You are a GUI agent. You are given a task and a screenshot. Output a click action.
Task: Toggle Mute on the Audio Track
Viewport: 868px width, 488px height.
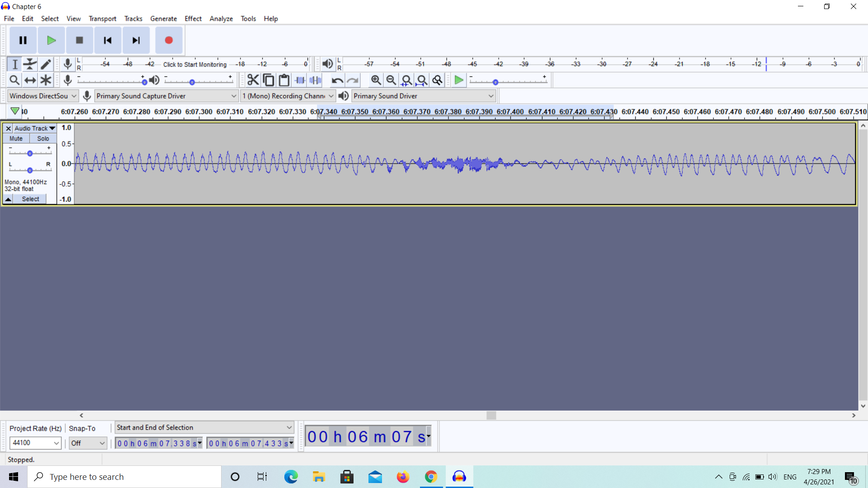[16, 139]
